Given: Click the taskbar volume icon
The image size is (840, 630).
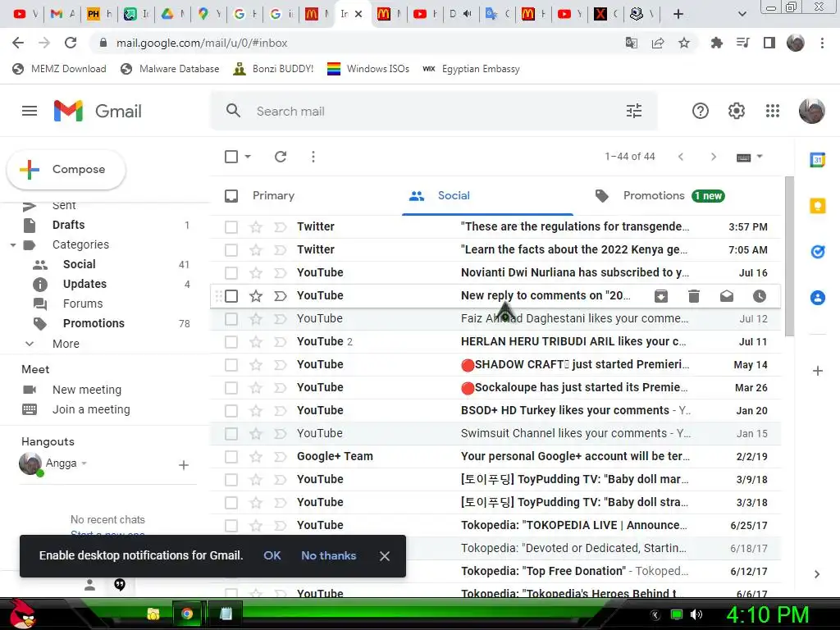Looking at the screenshot, I should [696, 614].
